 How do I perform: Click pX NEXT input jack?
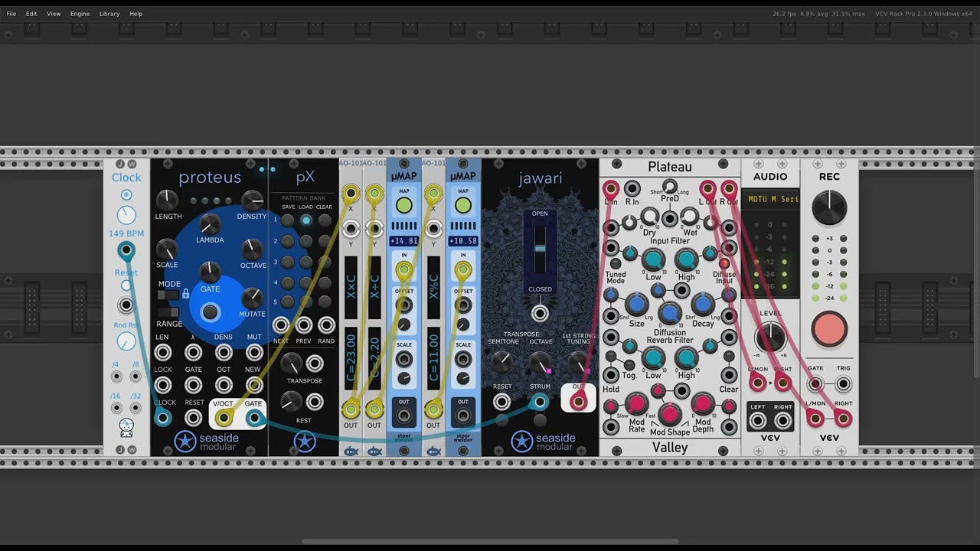point(281,325)
